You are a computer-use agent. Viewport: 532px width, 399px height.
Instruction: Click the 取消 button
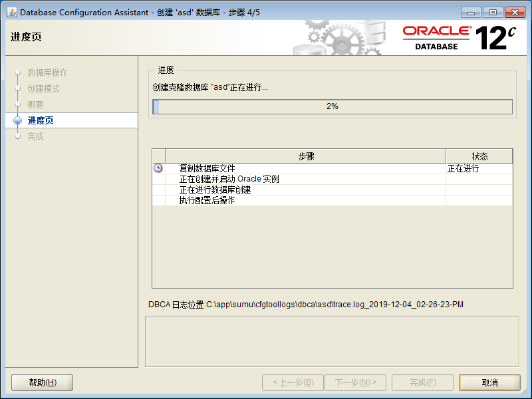click(489, 383)
